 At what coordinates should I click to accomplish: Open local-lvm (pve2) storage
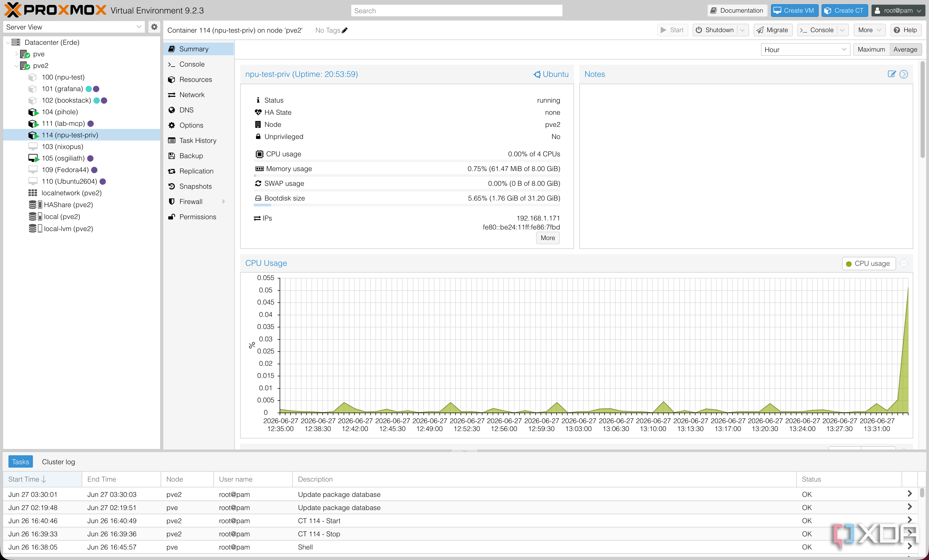click(x=68, y=228)
